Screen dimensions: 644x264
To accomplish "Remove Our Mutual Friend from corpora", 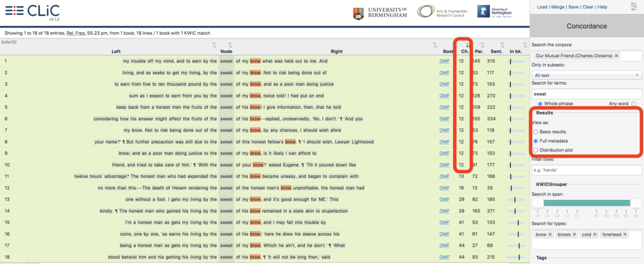I will 616,55.
